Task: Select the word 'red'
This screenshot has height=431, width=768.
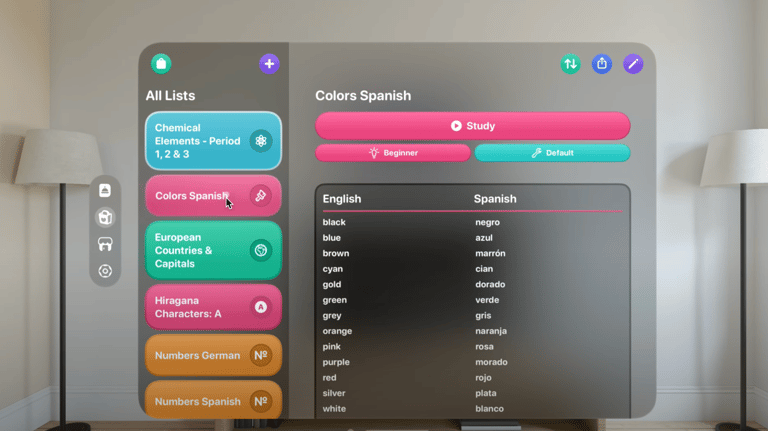Action: pyautogui.click(x=329, y=378)
